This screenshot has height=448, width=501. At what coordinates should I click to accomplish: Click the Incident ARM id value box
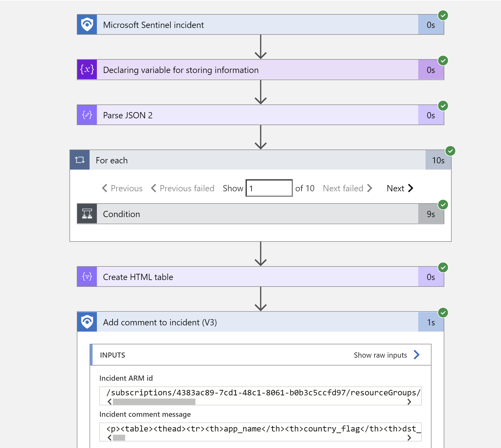click(x=261, y=396)
